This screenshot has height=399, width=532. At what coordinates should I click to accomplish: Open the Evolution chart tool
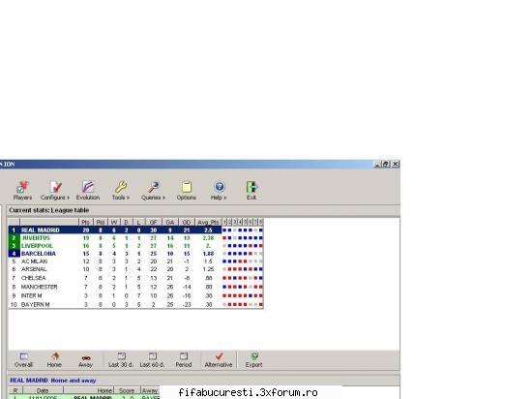[88, 191]
